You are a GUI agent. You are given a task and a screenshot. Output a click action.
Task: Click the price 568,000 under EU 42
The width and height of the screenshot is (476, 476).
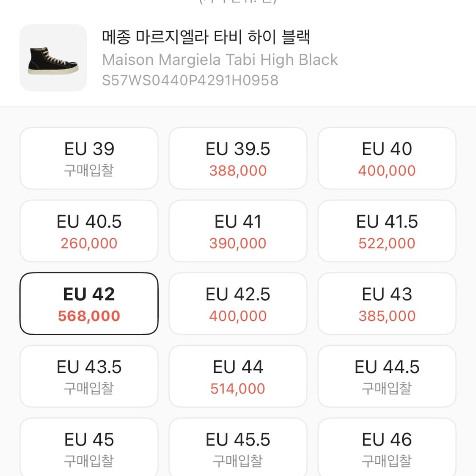coord(88,316)
